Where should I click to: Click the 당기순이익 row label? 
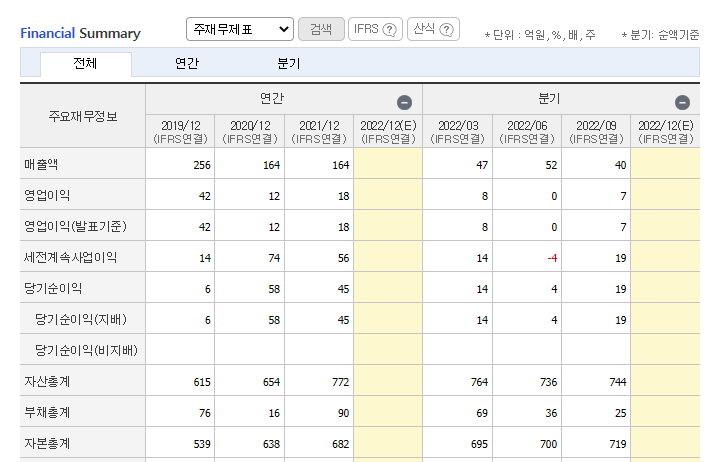click(53, 288)
